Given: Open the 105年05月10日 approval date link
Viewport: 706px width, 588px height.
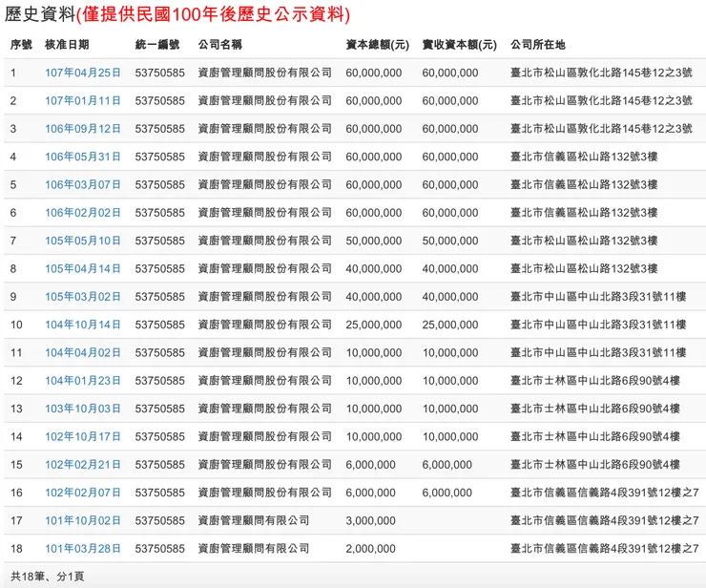Looking at the screenshot, I should pyautogui.click(x=83, y=241).
